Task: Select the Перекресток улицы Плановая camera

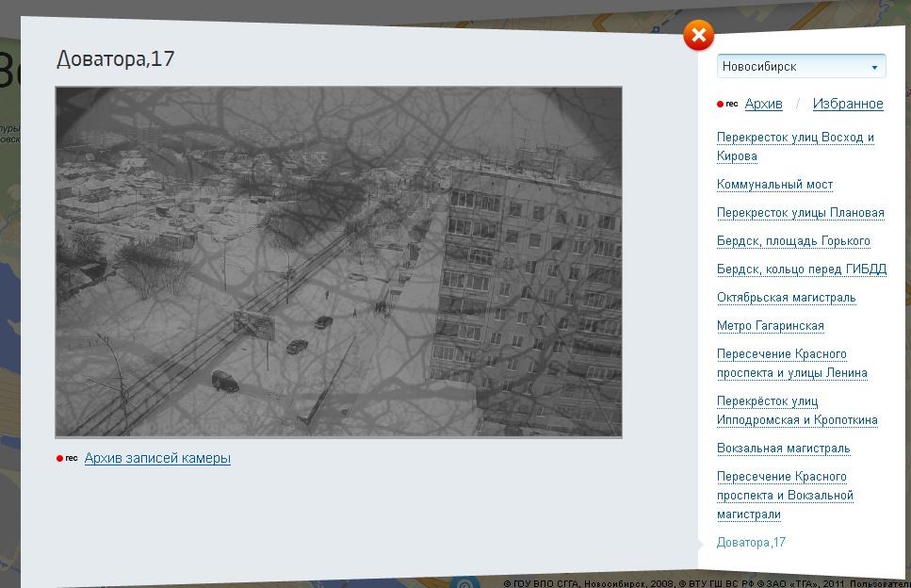Action: click(800, 213)
